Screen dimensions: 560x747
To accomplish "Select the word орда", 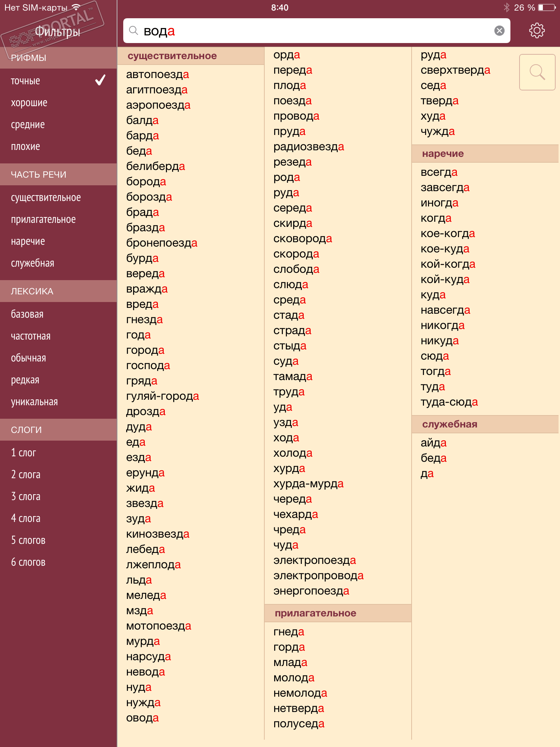I will coord(287,55).
